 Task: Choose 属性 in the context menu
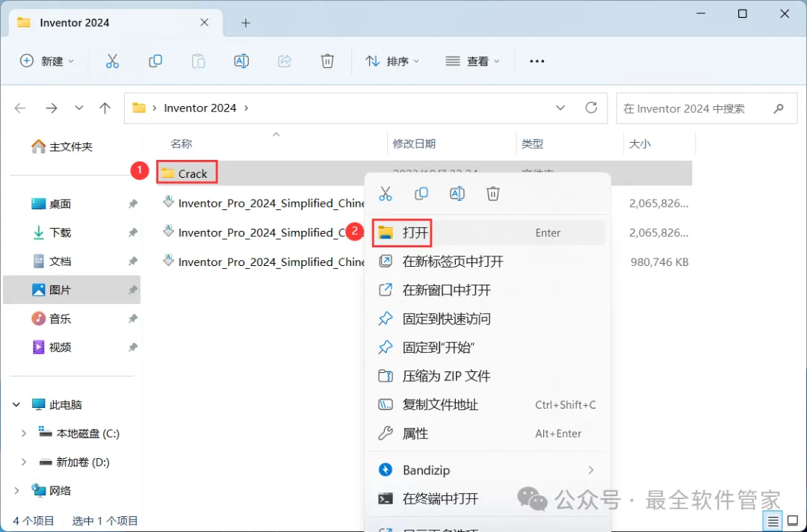tap(488, 433)
